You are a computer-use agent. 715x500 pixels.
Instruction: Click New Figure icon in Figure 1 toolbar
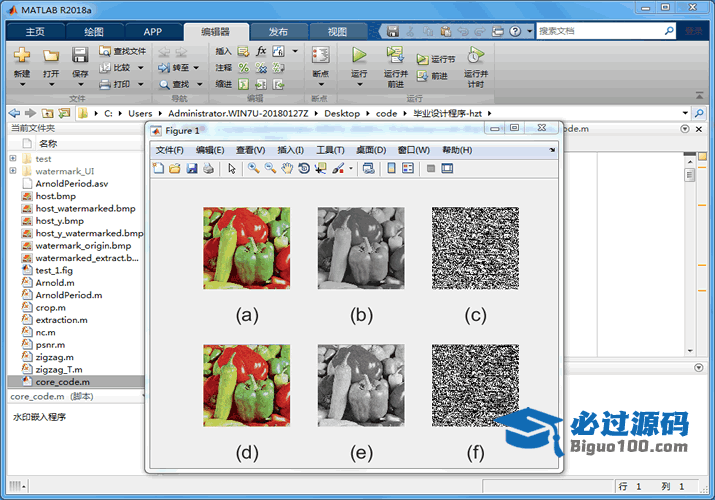pos(158,169)
